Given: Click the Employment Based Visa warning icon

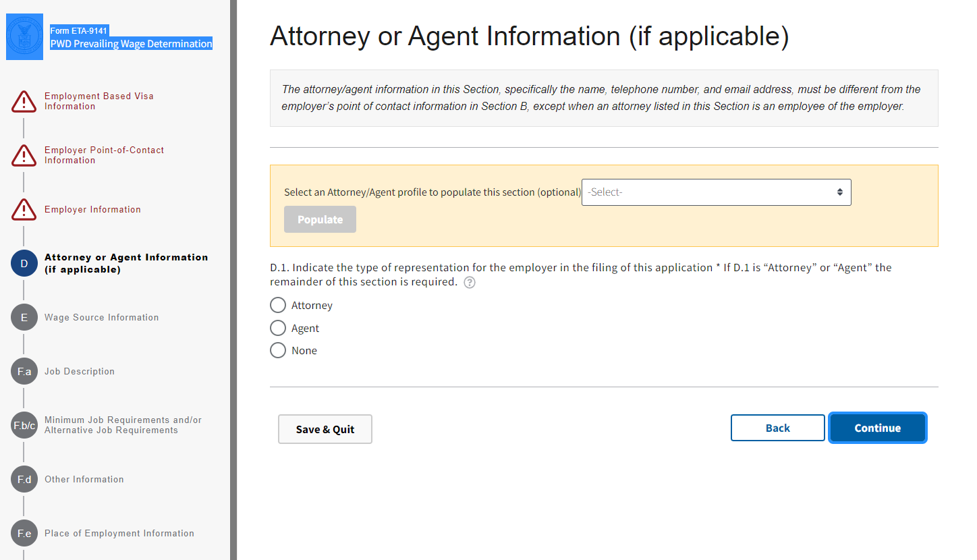Looking at the screenshot, I should click(24, 102).
